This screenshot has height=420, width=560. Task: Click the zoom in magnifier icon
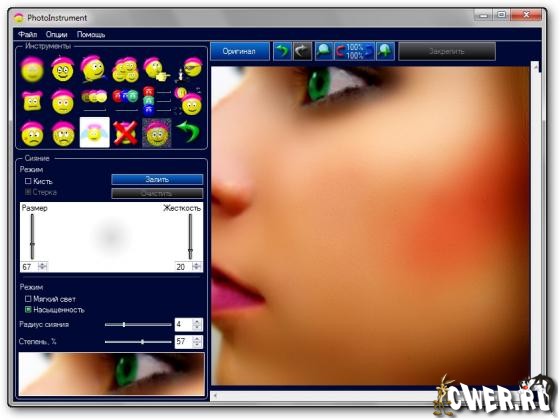(x=385, y=51)
